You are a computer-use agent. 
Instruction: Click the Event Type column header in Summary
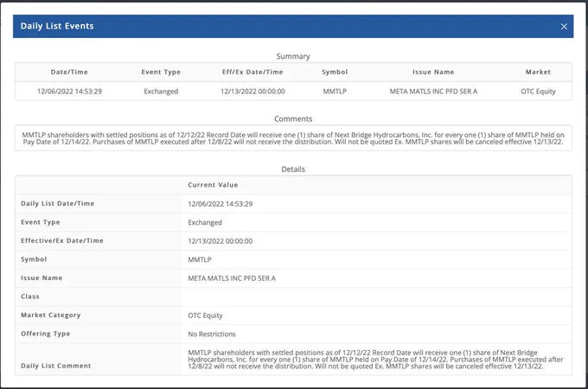click(161, 72)
